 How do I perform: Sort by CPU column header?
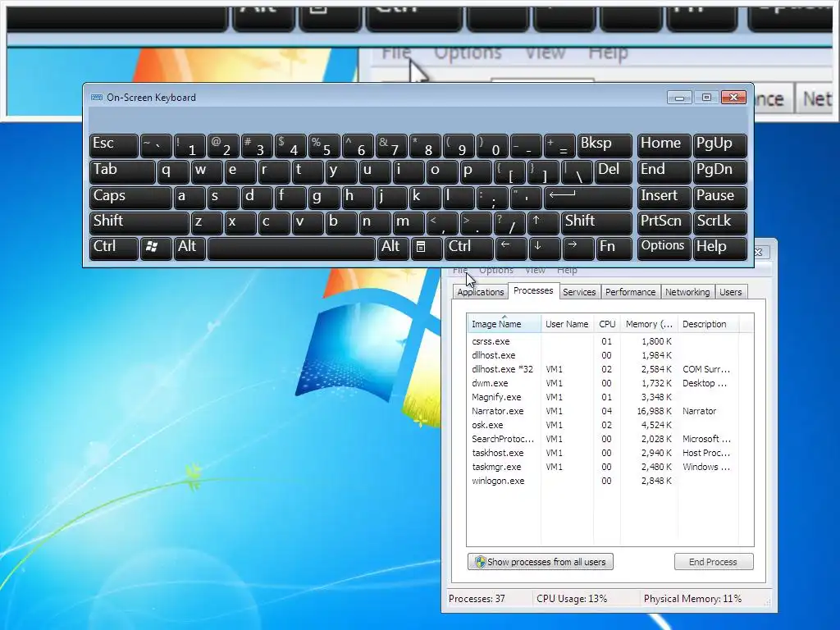(x=607, y=323)
